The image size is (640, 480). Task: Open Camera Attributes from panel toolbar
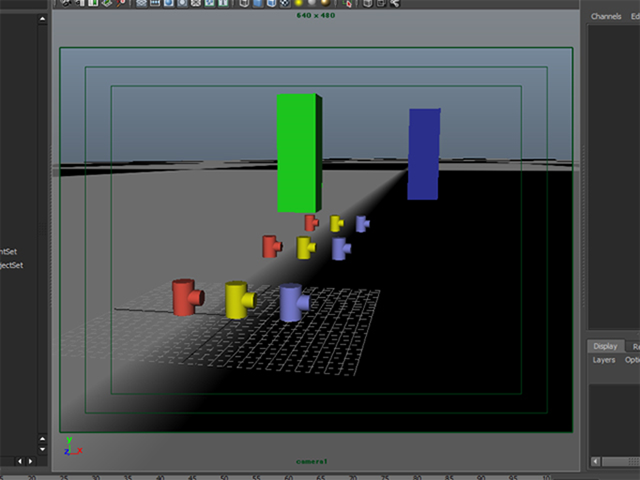80,3
